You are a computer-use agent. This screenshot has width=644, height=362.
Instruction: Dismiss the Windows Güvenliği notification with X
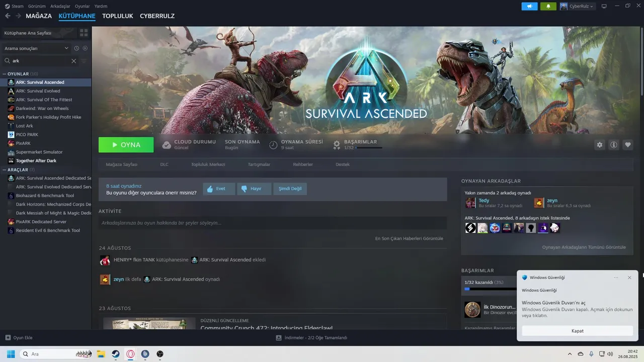[x=629, y=278]
